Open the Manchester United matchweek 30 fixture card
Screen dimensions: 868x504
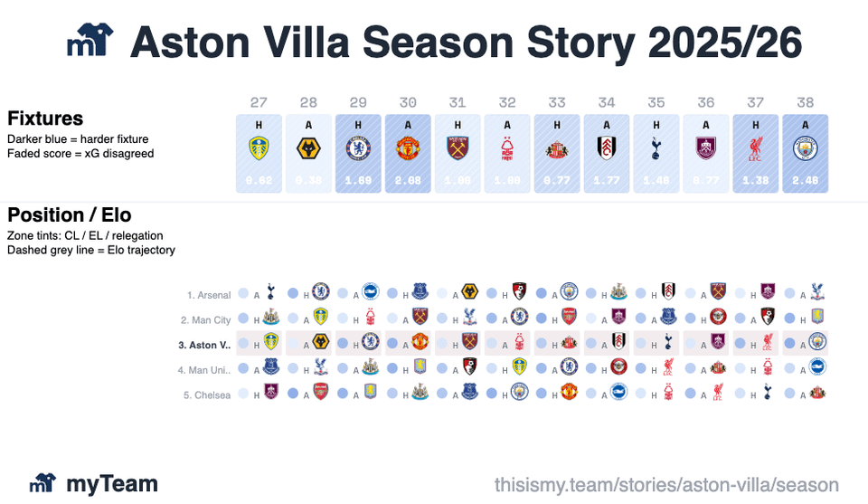pos(408,153)
